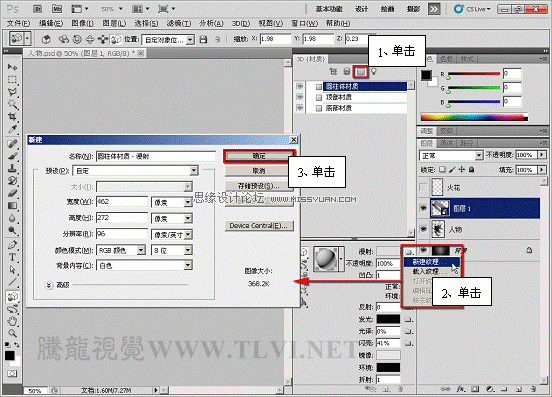Click the 基本功能 workspace button

tap(328, 9)
